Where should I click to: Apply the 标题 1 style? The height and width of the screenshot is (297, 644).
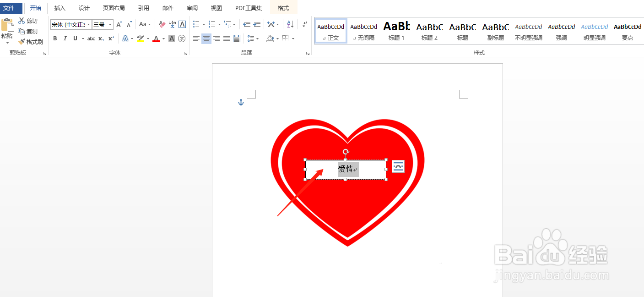(397, 31)
